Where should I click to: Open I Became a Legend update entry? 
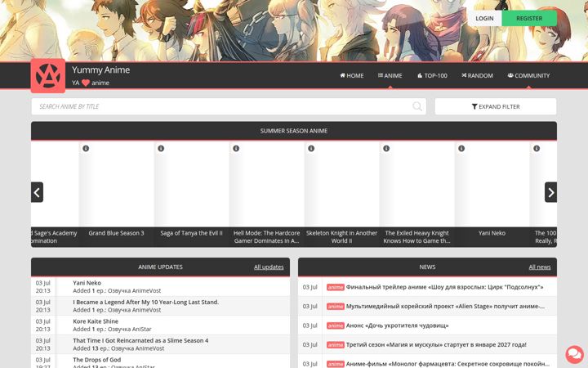(x=146, y=302)
